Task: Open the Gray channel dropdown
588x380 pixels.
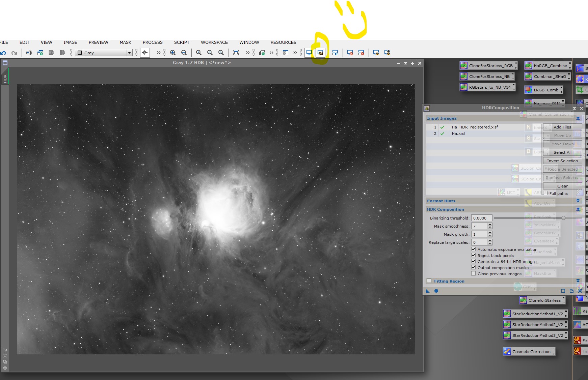Action: tap(104, 53)
